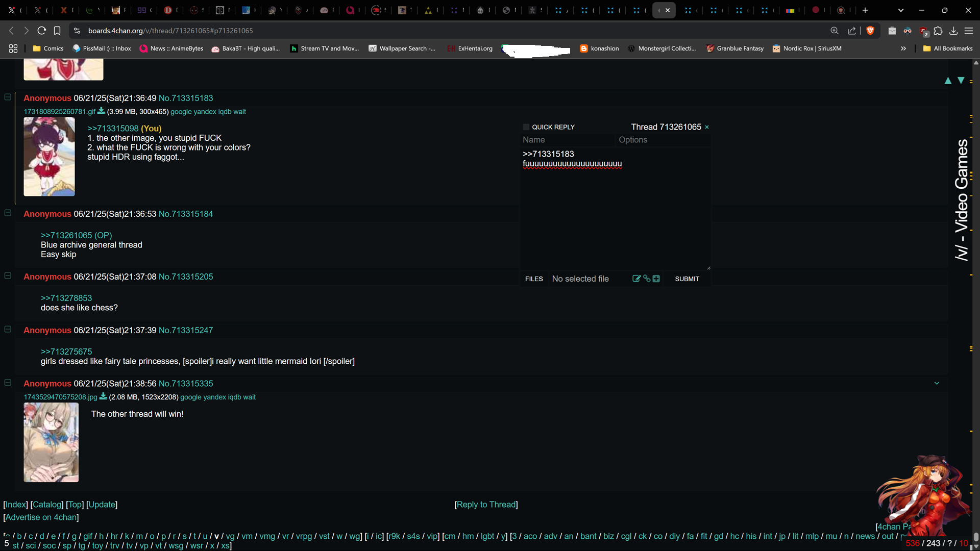Reload the page with the refresh icon
This screenshot has width=980, height=551.
[x=42, y=31]
